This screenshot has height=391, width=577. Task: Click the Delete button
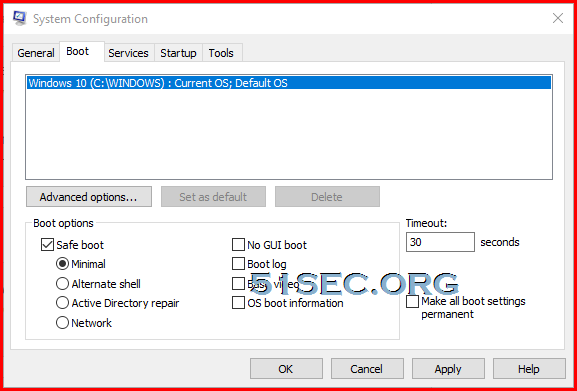[x=327, y=197]
